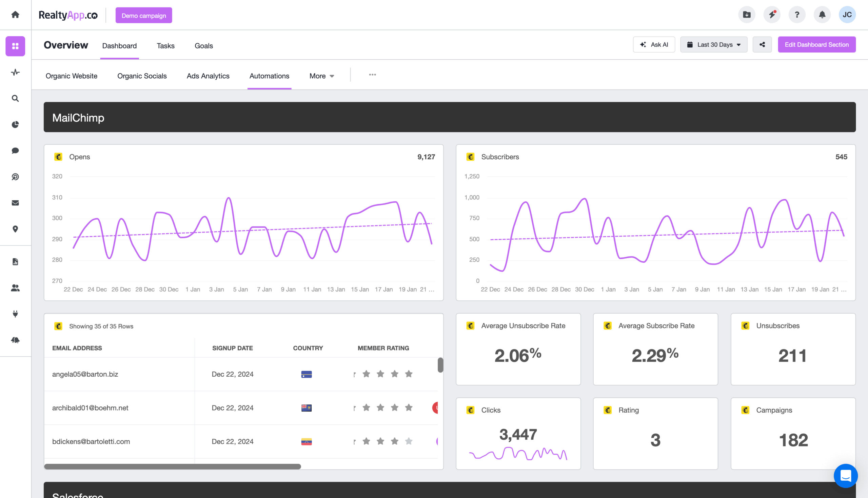
Task: Click the Clicks widget sparkline chart
Action: pos(518,454)
